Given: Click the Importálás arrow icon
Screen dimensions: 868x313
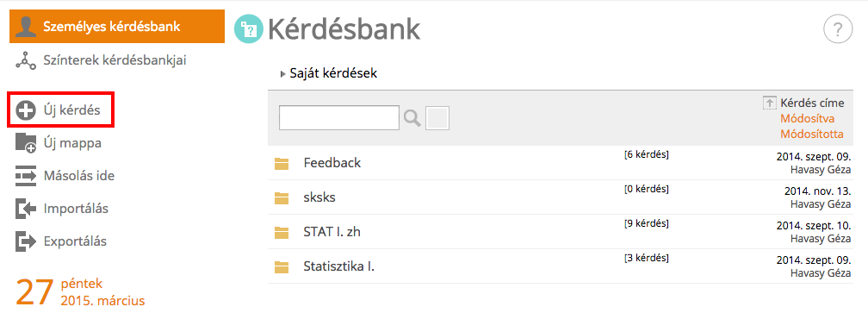Looking at the screenshot, I should pos(26,209).
